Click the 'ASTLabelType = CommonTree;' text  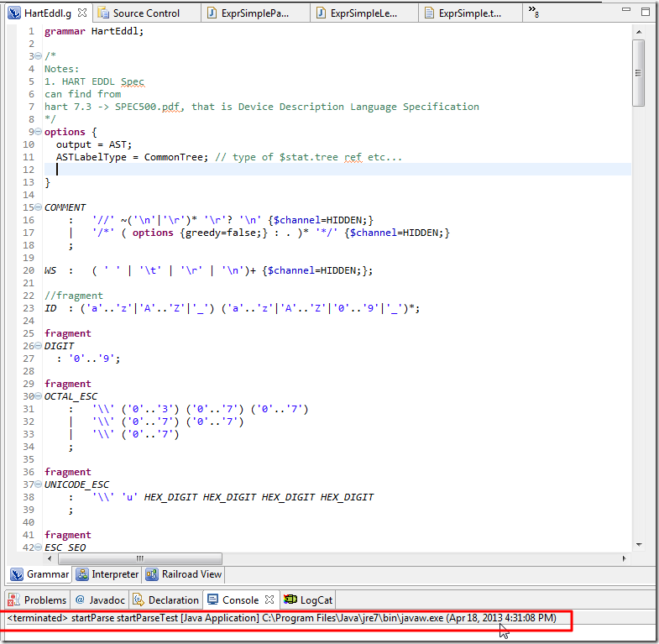[132, 157]
